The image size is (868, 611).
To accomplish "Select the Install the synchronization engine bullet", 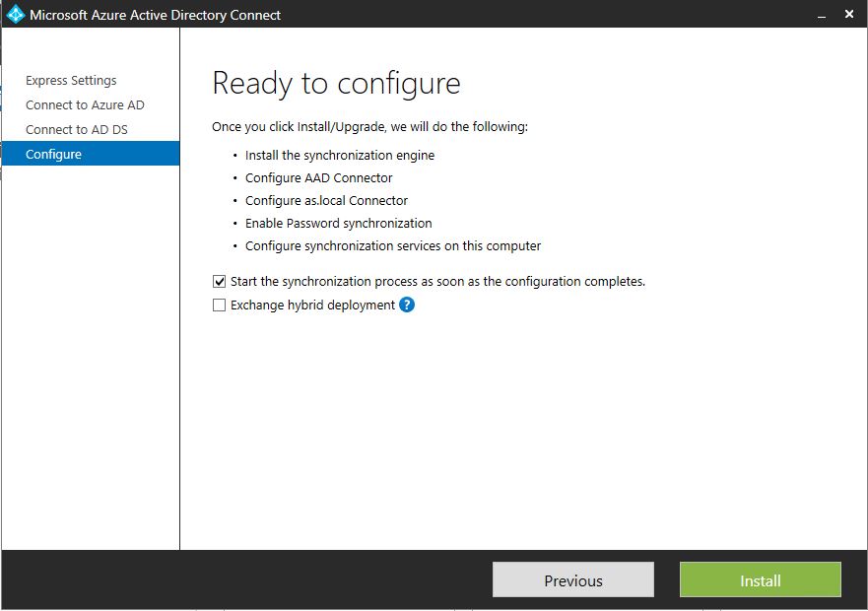I will pyautogui.click(x=339, y=155).
